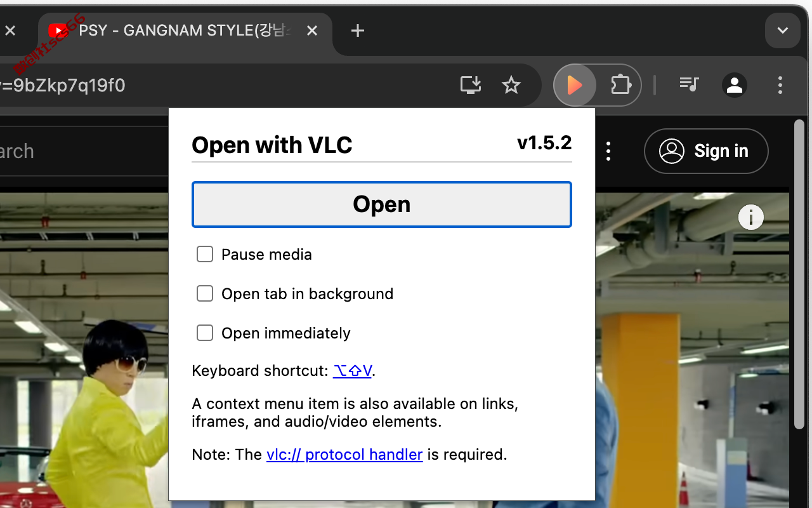Open the Extensions puzzle-piece menu
The image size is (812, 508).
pyautogui.click(x=620, y=84)
